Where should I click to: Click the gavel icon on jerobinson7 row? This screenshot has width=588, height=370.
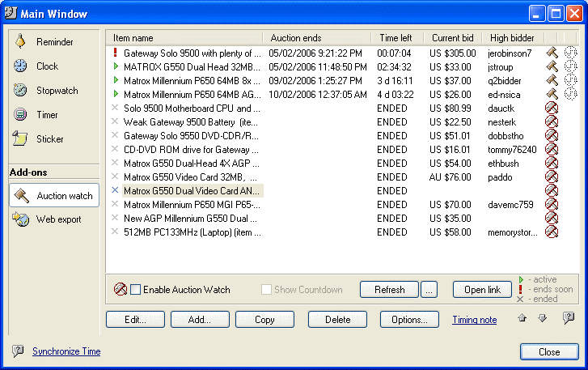(x=552, y=53)
